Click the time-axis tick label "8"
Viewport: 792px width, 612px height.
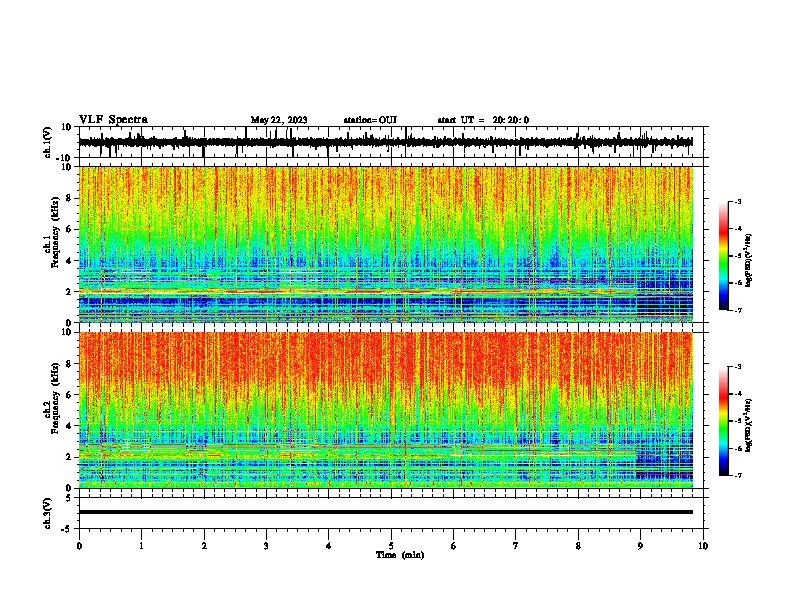point(578,546)
